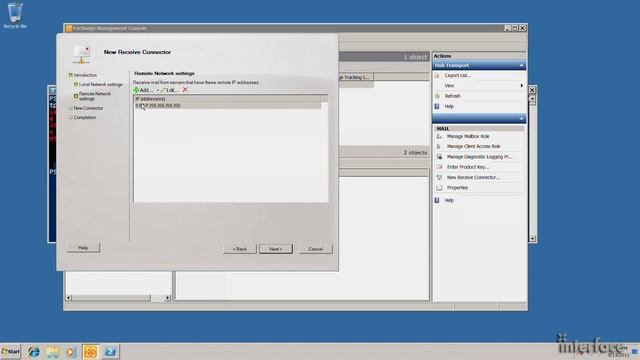Click the Manage Mailbox Role icon

tap(439, 136)
